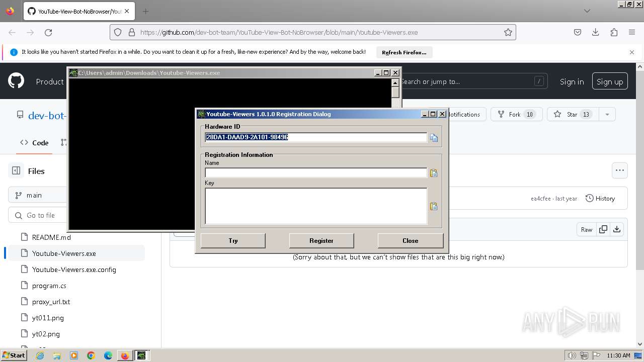Viewport: 644px width, 362px height.
Task: Open README.md in file tree
Action: click(51, 237)
